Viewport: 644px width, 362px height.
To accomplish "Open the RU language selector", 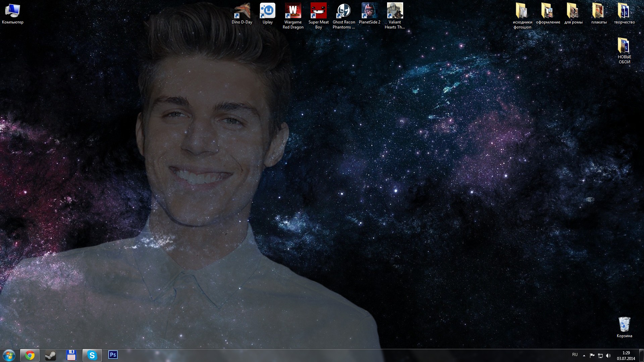I will (575, 355).
